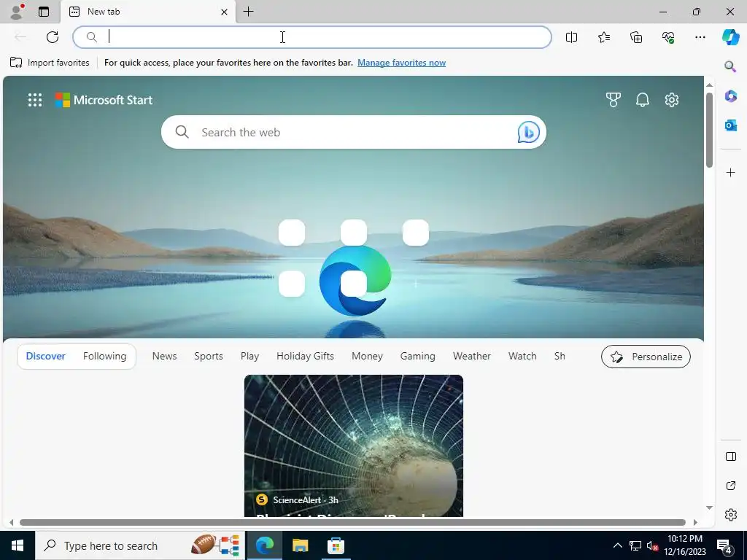Screen dimensions: 747x560
Task: Open link in new window sidebar icon
Action: click(730, 486)
